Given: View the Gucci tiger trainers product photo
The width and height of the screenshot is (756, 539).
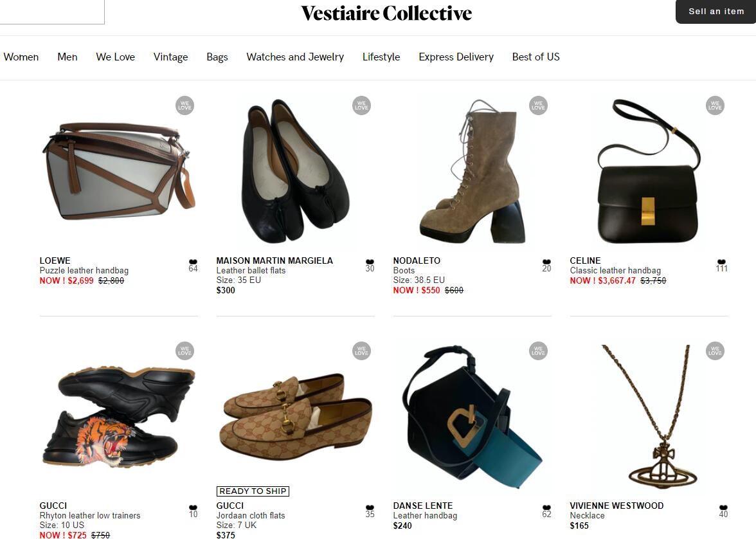Looking at the screenshot, I should click(x=118, y=417).
